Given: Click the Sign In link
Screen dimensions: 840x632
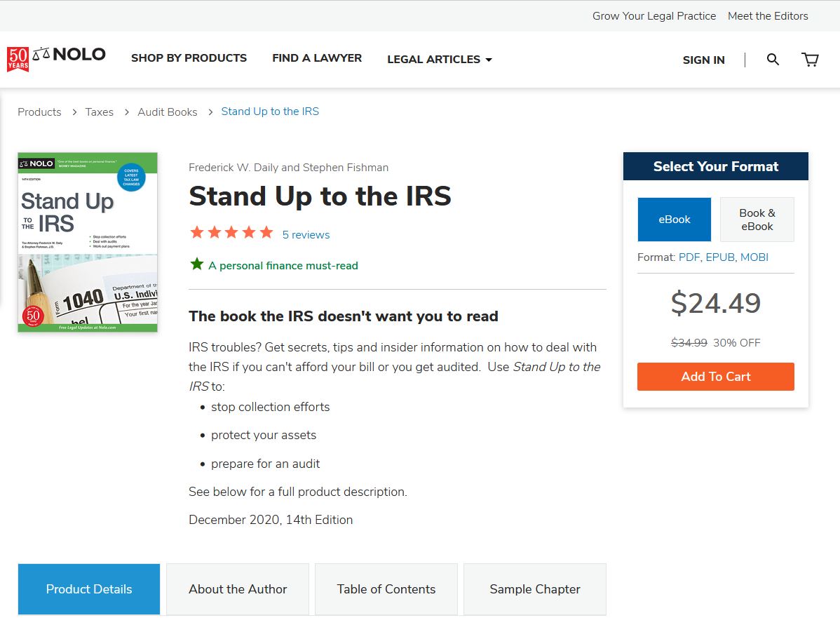Looking at the screenshot, I should (x=703, y=60).
